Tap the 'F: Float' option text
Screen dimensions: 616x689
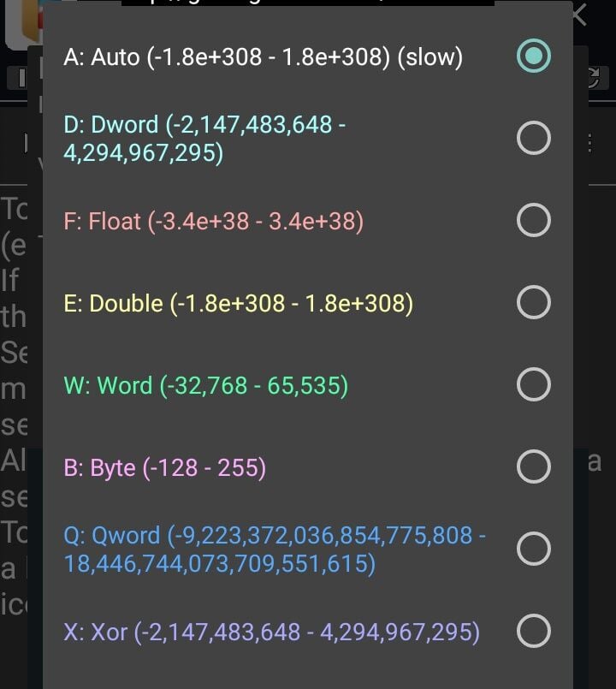coord(214,222)
